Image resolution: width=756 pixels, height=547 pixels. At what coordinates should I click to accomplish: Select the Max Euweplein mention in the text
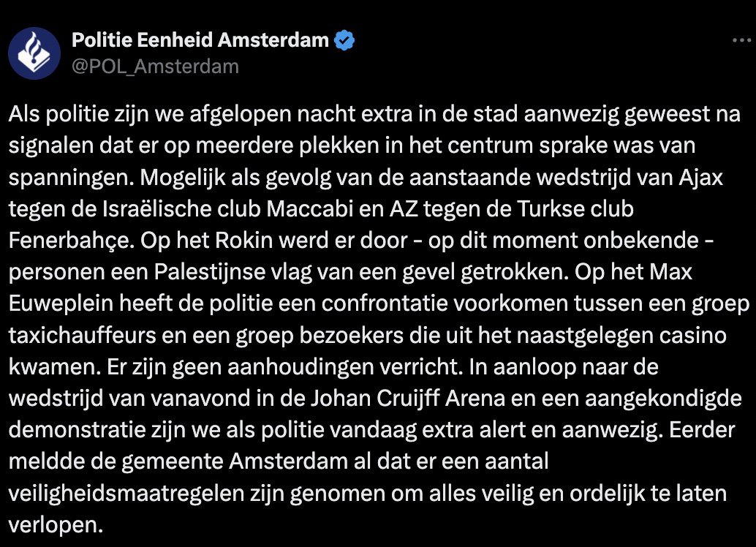pyautogui.click(x=58, y=303)
